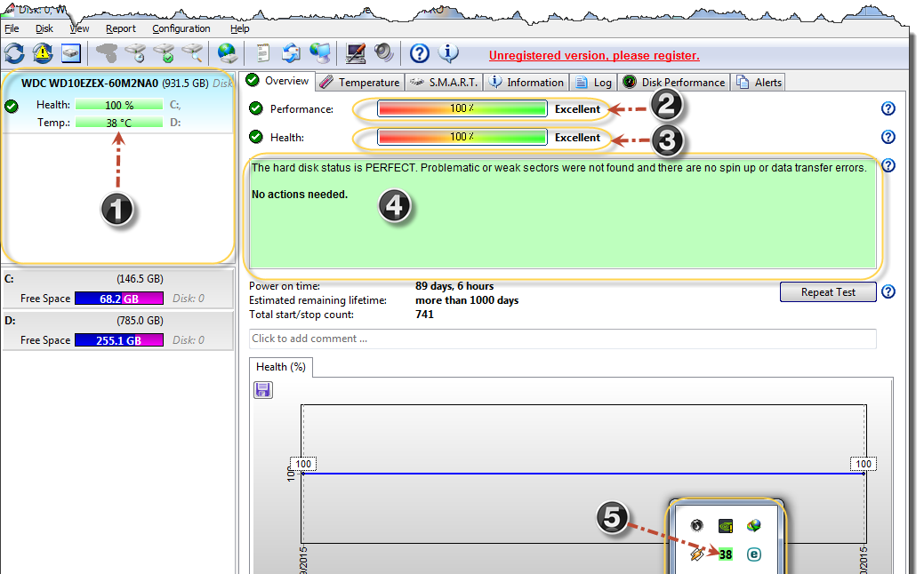Click the Health 100% gradient bar in Overview
The height and width of the screenshot is (574, 924).
coord(462,138)
